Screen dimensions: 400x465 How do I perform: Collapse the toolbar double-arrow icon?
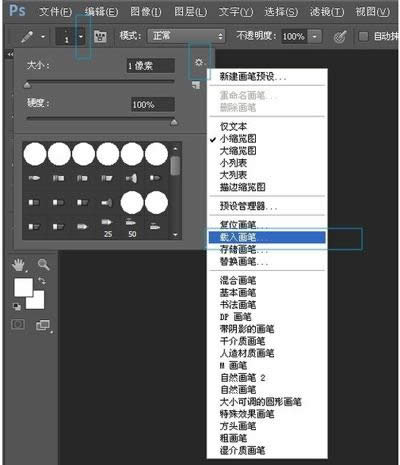pos(10,54)
